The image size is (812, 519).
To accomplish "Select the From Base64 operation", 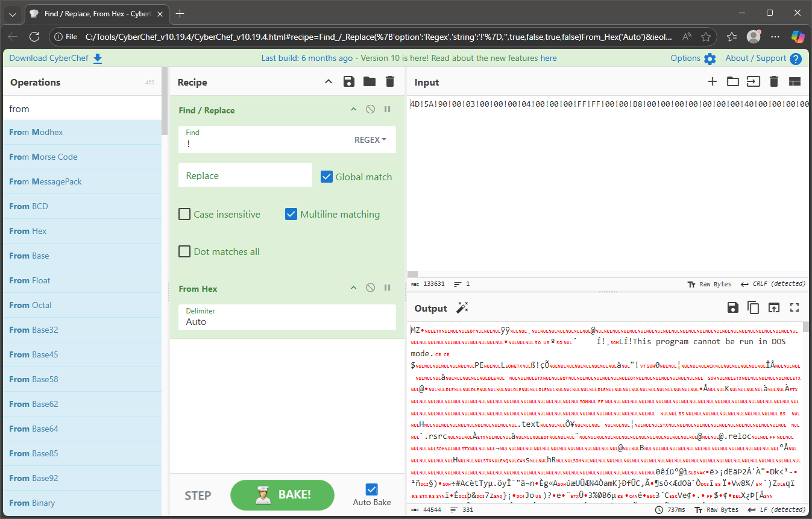I will tap(34, 429).
